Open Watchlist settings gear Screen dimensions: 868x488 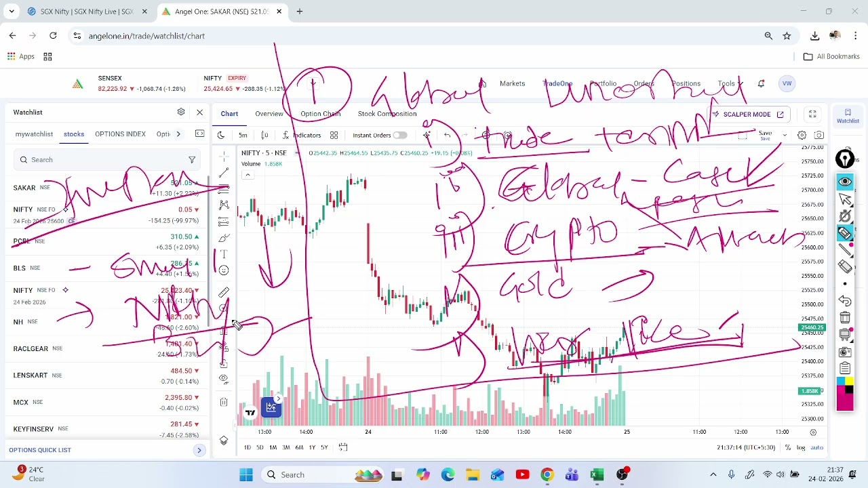pos(181,112)
